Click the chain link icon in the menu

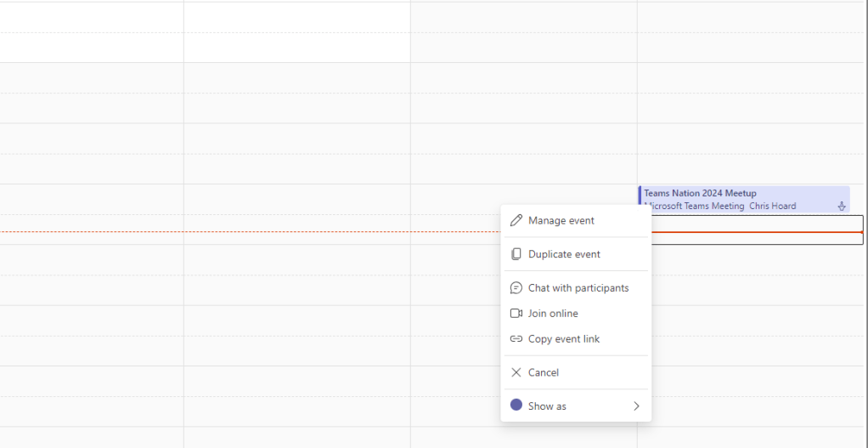click(x=516, y=339)
